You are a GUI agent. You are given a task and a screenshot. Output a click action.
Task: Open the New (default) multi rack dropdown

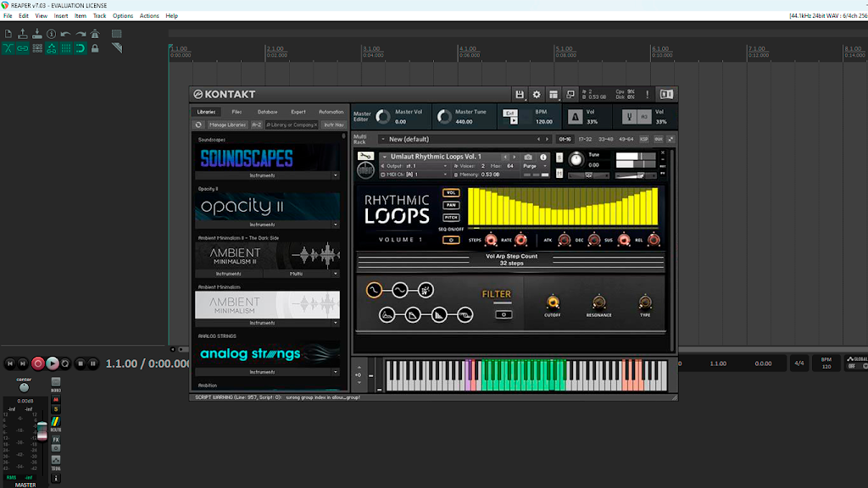pos(382,140)
